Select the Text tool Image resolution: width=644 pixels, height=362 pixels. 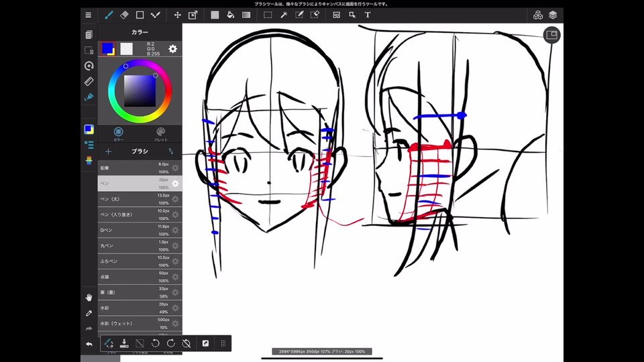pyautogui.click(x=368, y=15)
